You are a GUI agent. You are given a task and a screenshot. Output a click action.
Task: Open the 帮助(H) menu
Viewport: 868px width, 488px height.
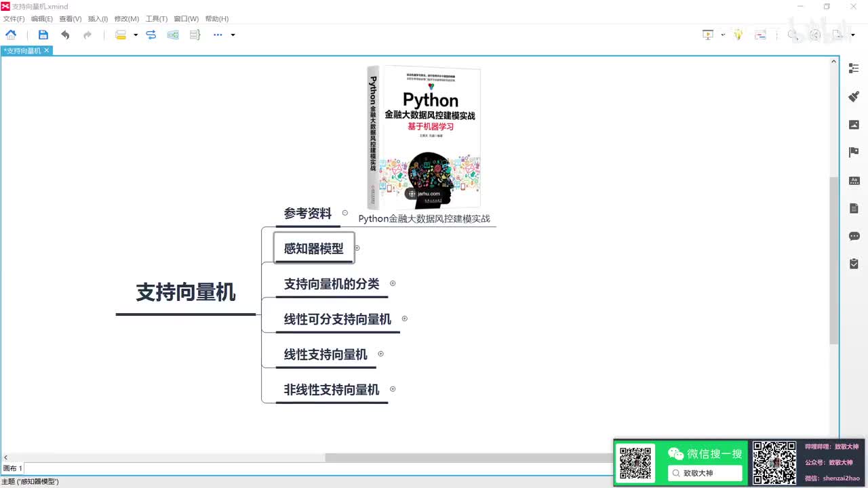pos(216,19)
